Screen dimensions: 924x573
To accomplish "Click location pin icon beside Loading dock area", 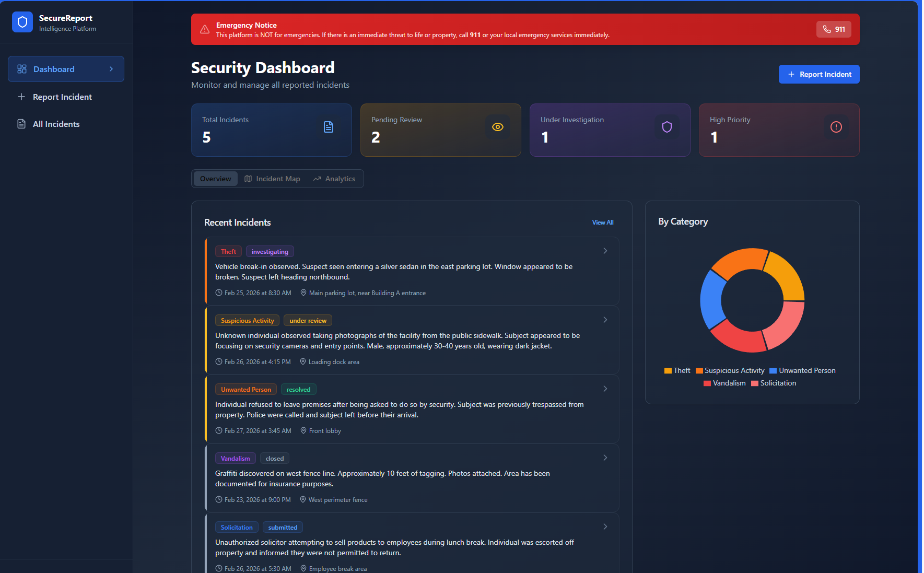I will tap(303, 361).
